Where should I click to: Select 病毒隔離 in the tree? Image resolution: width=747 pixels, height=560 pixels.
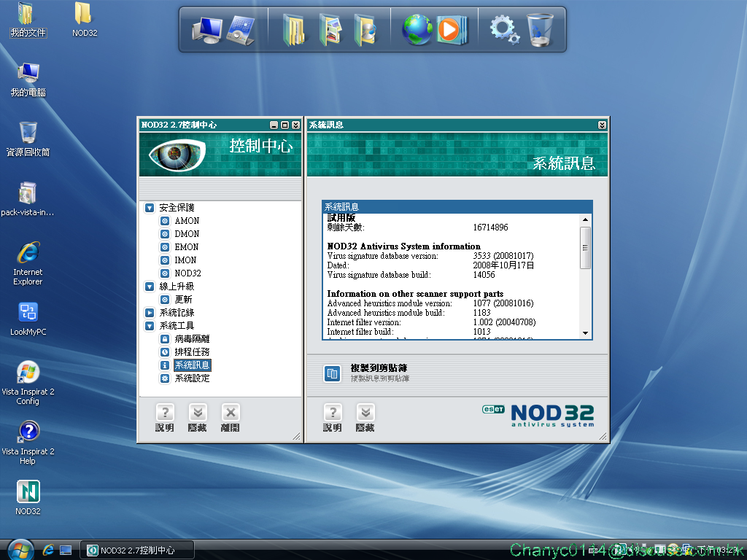[192, 339]
